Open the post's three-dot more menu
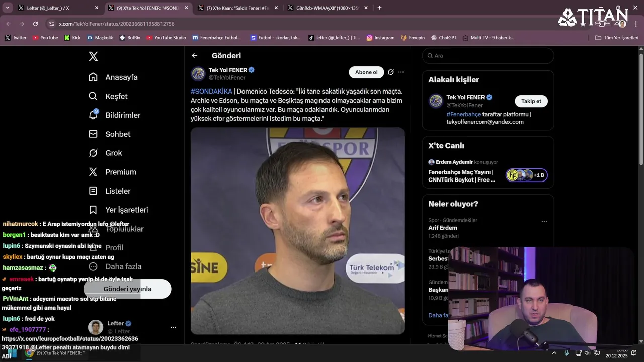Image resolution: width=644 pixels, height=362 pixels. (x=401, y=72)
